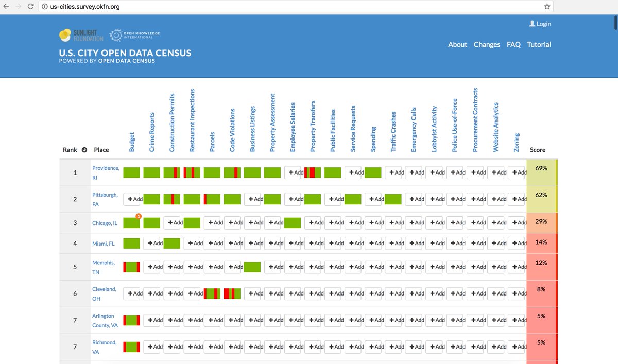Add Crime Reports data for Miami
The image size is (618, 364).
(152, 243)
